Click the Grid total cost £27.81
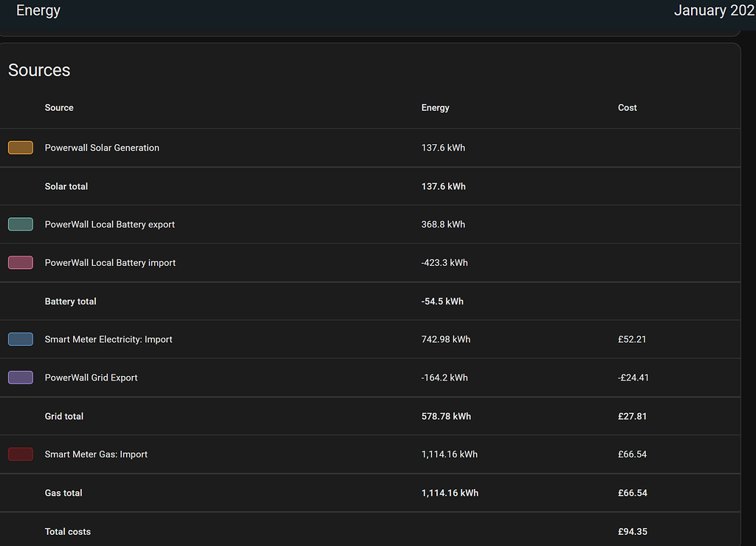The image size is (756, 546). (632, 416)
